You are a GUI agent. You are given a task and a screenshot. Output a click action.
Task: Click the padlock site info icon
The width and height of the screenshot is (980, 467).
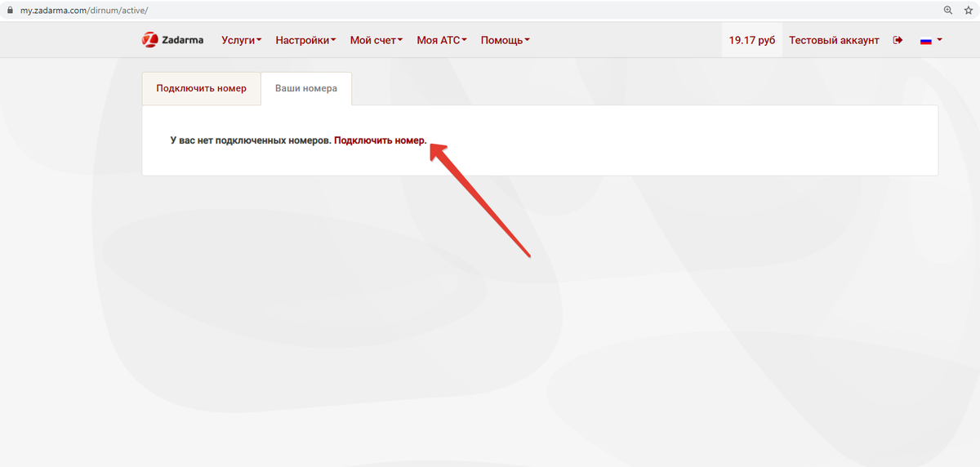(x=11, y=11)
